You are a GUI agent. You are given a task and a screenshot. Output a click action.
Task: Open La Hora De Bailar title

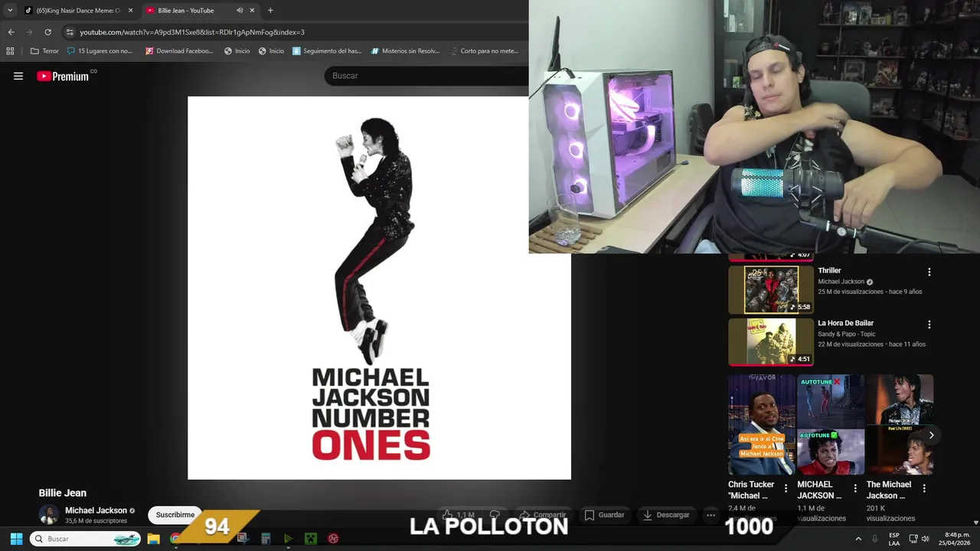tap(845, 323)
